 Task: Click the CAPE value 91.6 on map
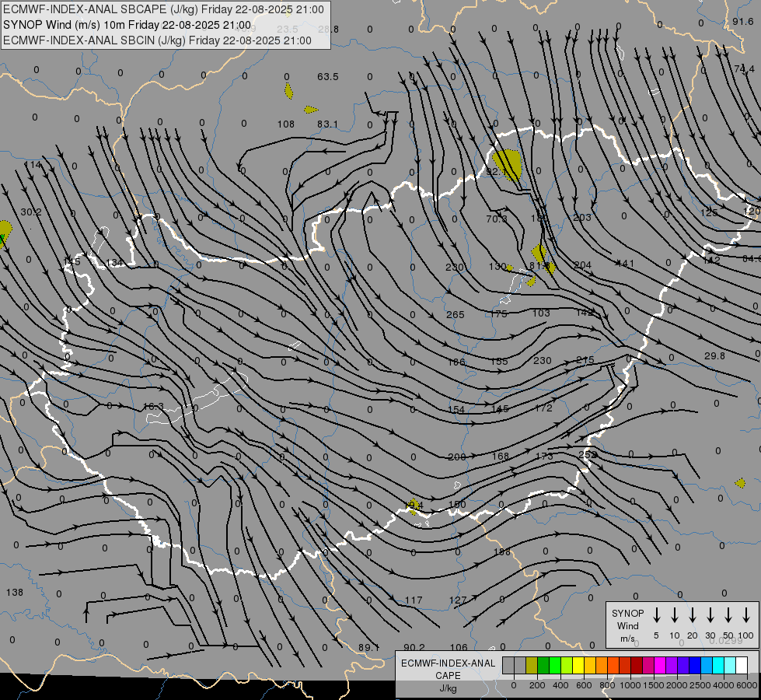click(742, 21)
